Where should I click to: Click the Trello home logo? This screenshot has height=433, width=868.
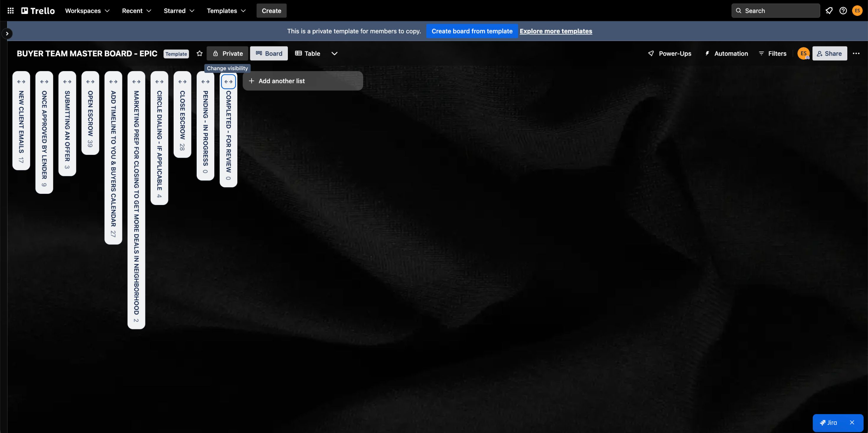tap(38, 11)
